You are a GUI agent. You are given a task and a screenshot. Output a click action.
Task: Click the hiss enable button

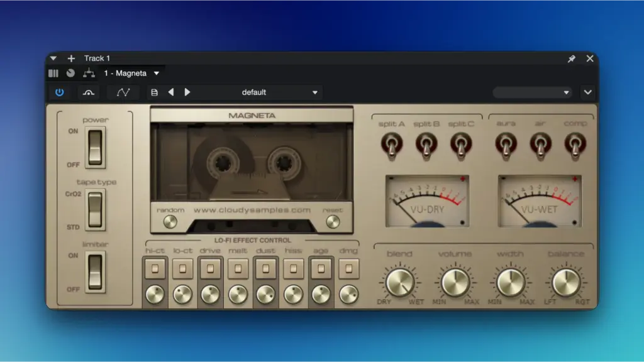tap(294, 269)
